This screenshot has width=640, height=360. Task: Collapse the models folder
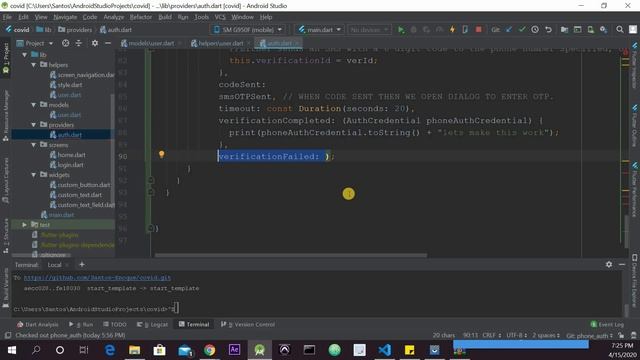(x=34, y=105)
